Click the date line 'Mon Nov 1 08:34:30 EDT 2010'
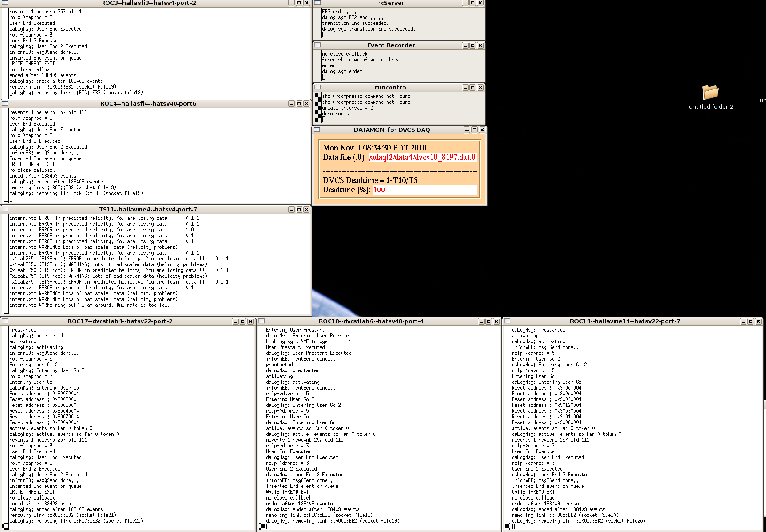 click(x=375, y=148)
